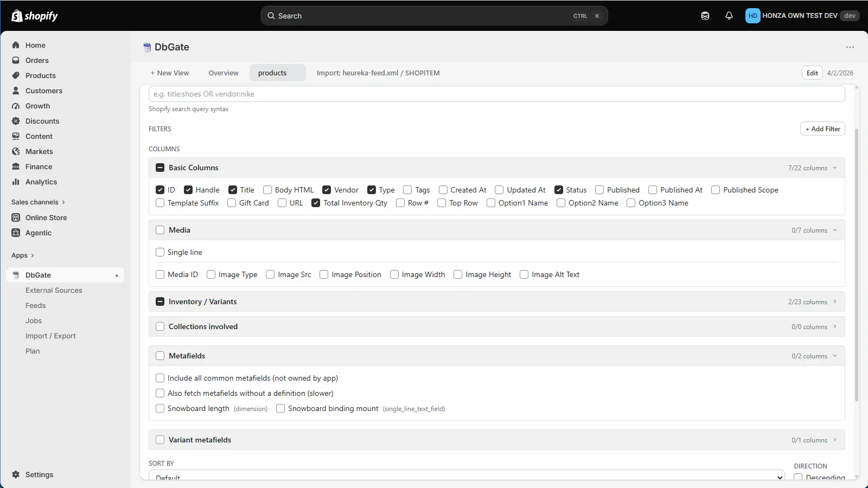Expand the Sales channels menu
Image resolution: width=868 pixels, height=488 pixels.
point(38,202)
